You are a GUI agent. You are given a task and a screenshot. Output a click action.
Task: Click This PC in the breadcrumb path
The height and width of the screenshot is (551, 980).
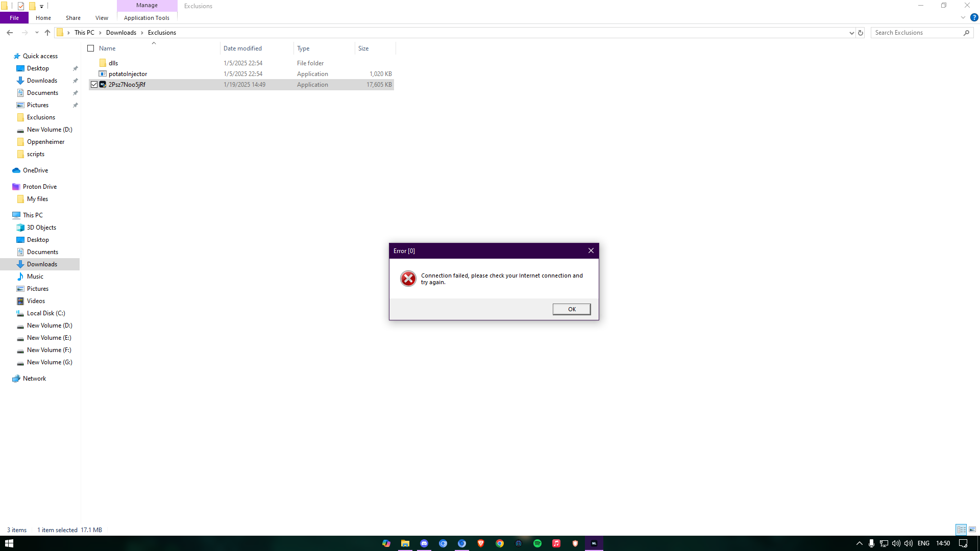pos(84,33)
